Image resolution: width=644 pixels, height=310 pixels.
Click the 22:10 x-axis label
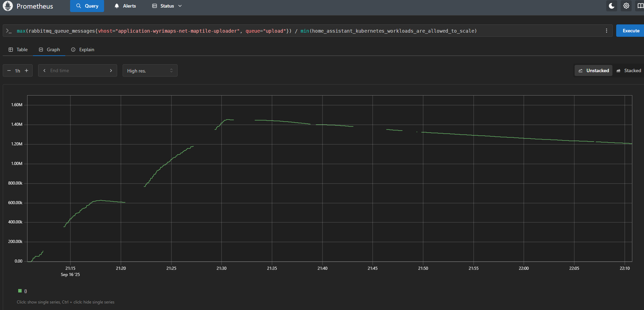tap(625, 268)
